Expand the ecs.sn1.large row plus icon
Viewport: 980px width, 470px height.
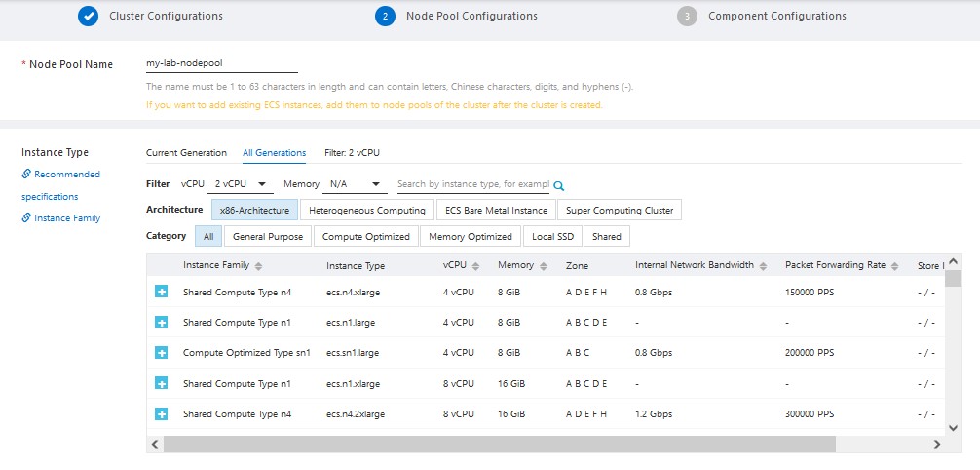162,353
